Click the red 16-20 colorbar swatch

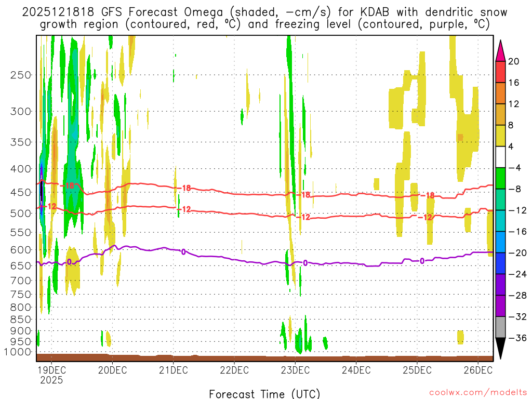click(x=500, y=72)
